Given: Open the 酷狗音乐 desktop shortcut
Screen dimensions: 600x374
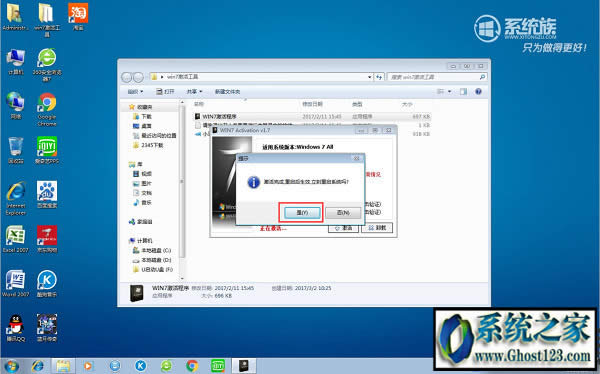Looking at the screenshot, I should [47, 283].
